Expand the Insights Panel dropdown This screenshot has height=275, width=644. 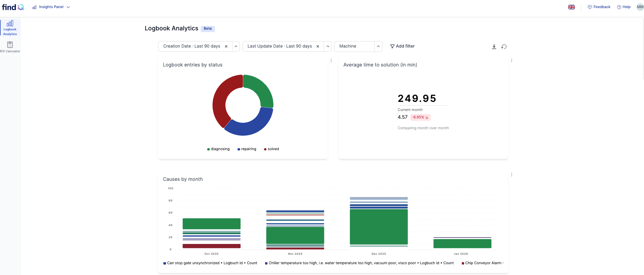pos(51,7)
